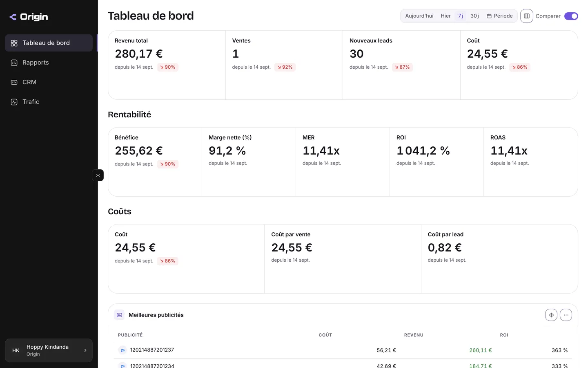This screenshot has width=588, height=368.
Task: Click the Nouveaux leads value 30
Action: [x=356, y=54]
